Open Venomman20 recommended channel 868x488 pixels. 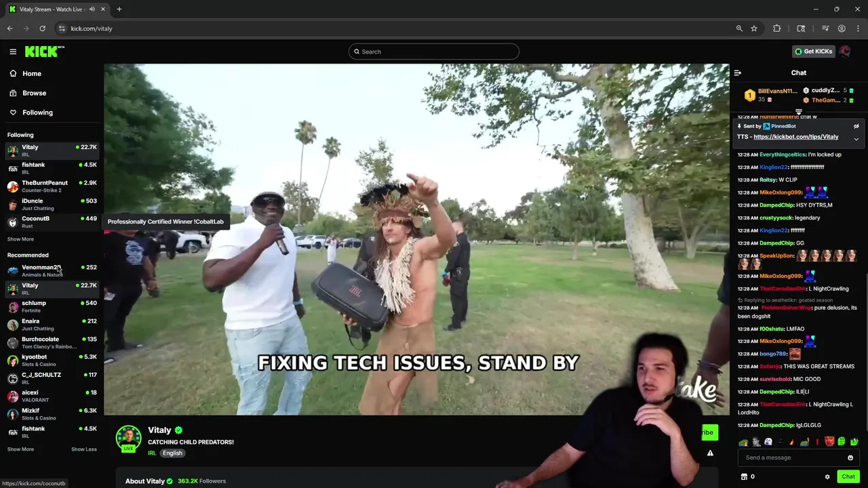52,270
